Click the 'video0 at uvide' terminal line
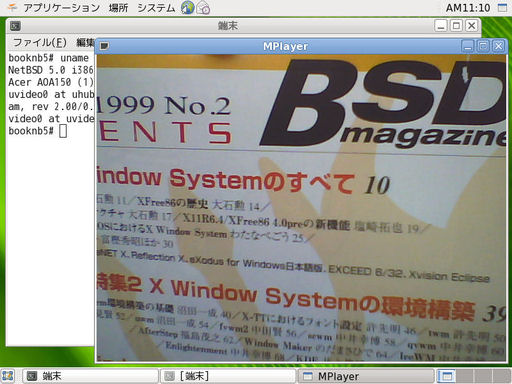 click(51, 119)
